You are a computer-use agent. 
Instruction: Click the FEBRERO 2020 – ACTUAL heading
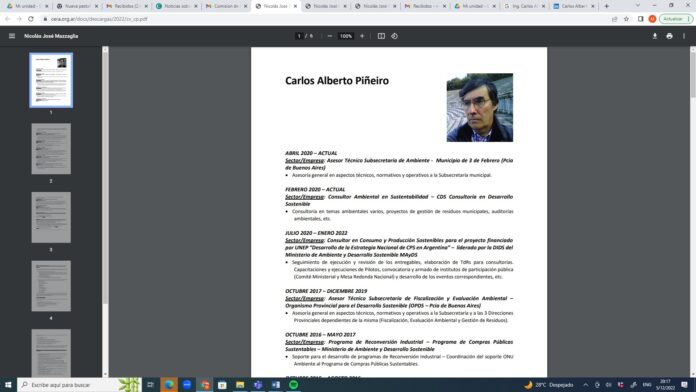tap(315, 190)
